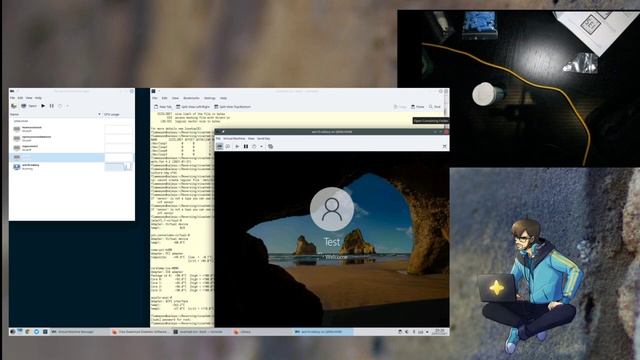Open Konsole Help menu
The height and width of the screenshot is (360, 640).
tap(223, 98)
